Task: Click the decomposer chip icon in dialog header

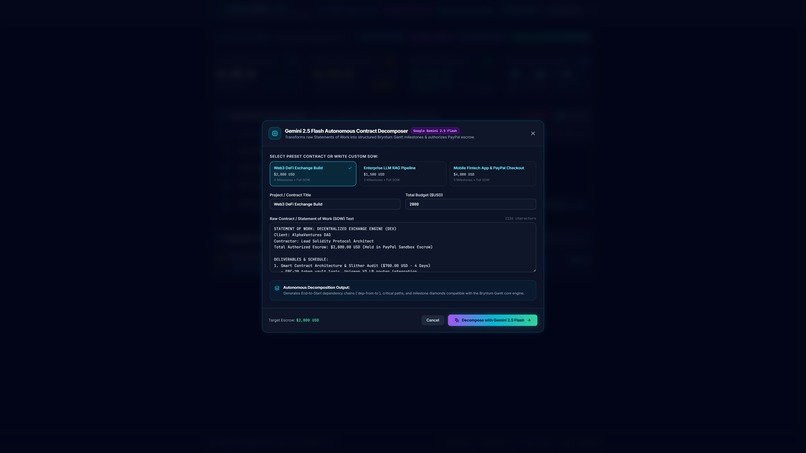Action: click(275, 133)
